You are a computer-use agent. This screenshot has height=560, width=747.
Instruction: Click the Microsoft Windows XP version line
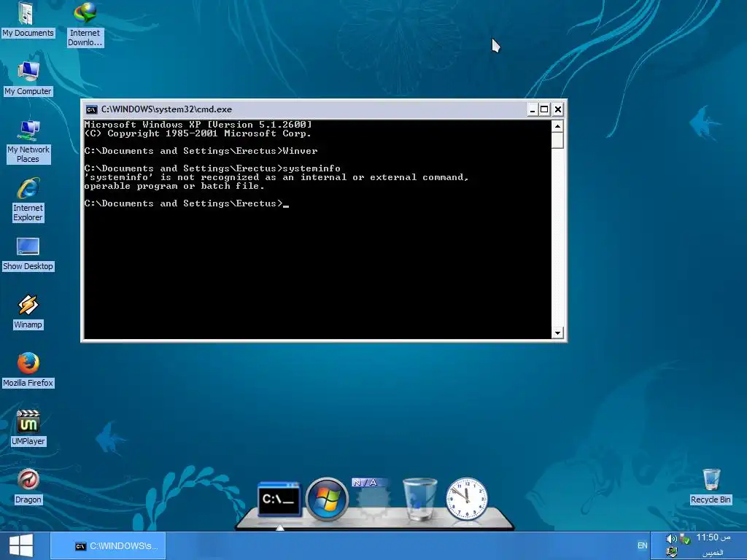(x=198, y=124)
